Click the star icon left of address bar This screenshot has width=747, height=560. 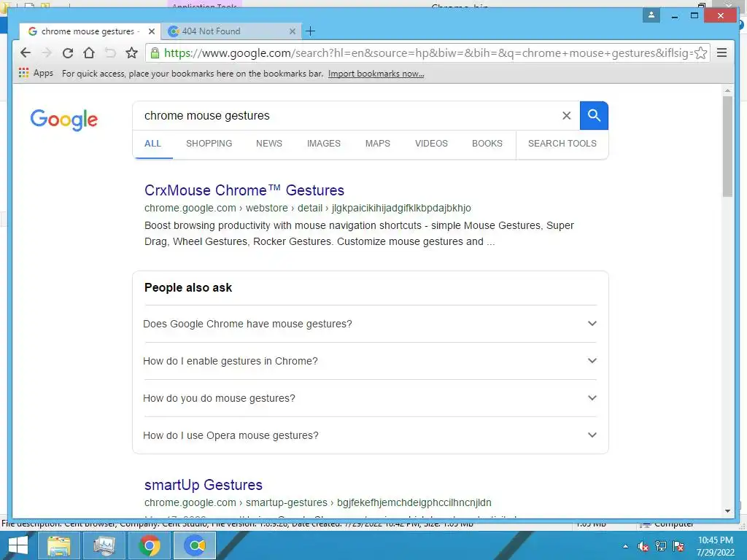[x=131, y=52]
